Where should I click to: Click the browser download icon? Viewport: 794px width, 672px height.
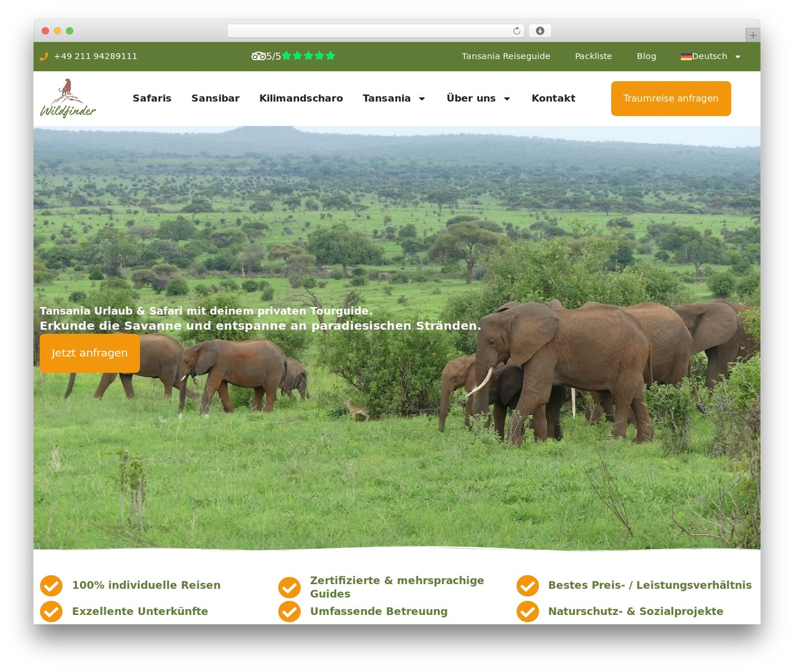(540, 31)
